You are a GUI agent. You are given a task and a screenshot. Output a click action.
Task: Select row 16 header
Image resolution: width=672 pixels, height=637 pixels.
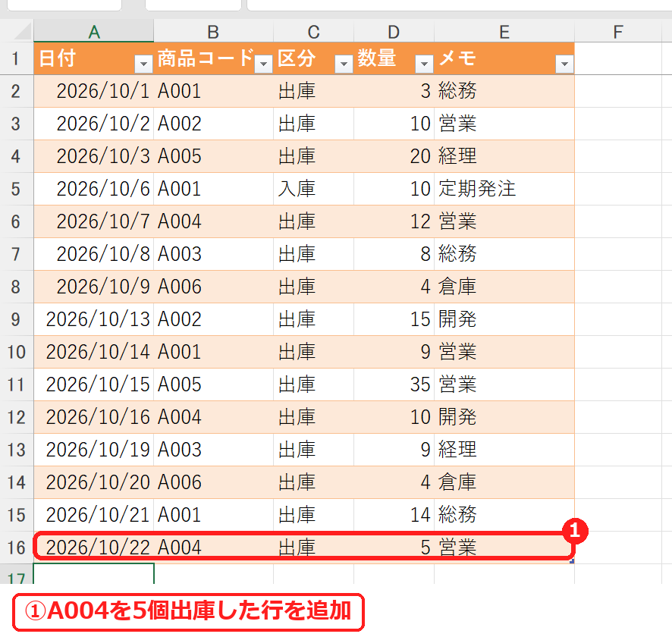[x=16, y=548]
